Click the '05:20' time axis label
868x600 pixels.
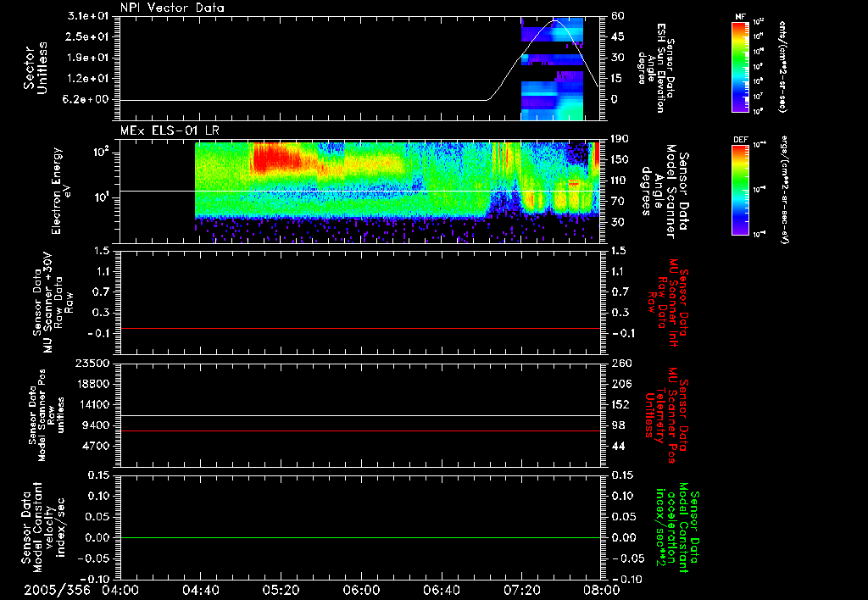point(281,590)
